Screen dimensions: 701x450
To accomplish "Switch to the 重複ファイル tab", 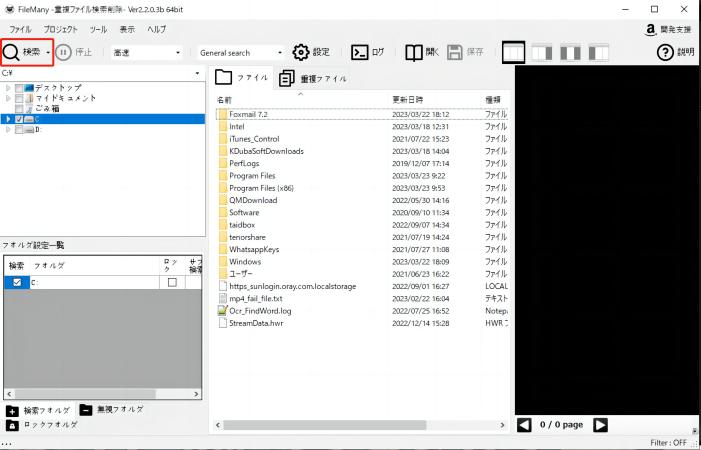I will pos(313,79).
